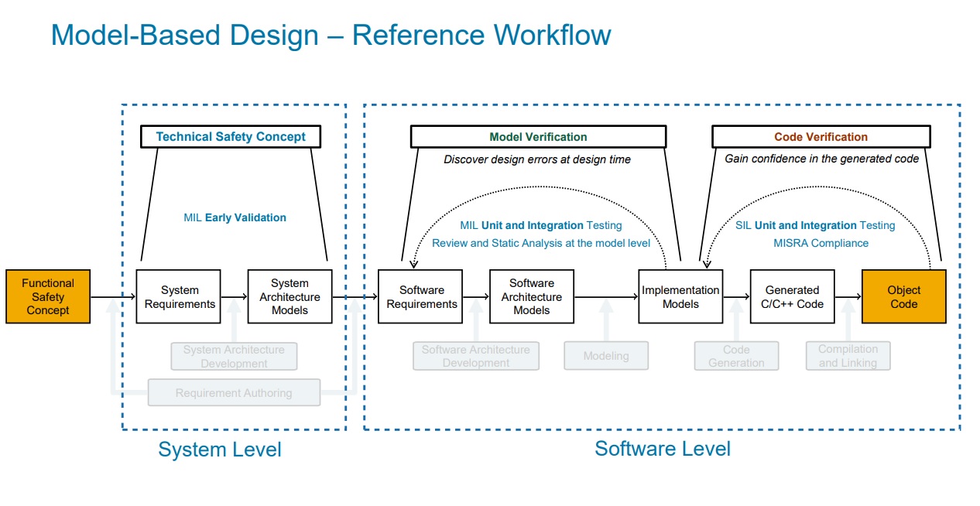Click the Code Verification header box
Image resolution: width=980 pixels, height=506 pixels.
pos(821,137)
